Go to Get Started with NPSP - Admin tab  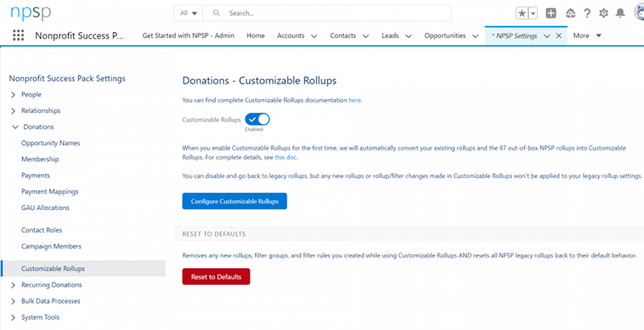pos(188,35)
